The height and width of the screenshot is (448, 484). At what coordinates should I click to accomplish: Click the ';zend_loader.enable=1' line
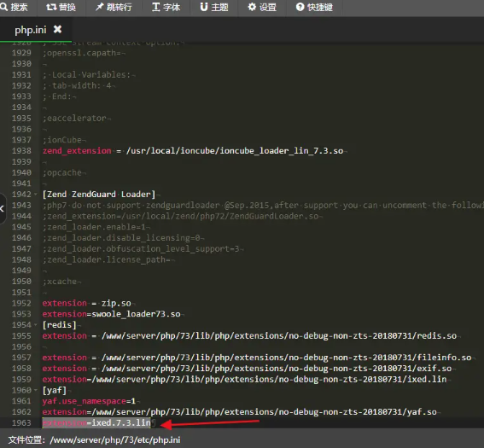point(94,227)
